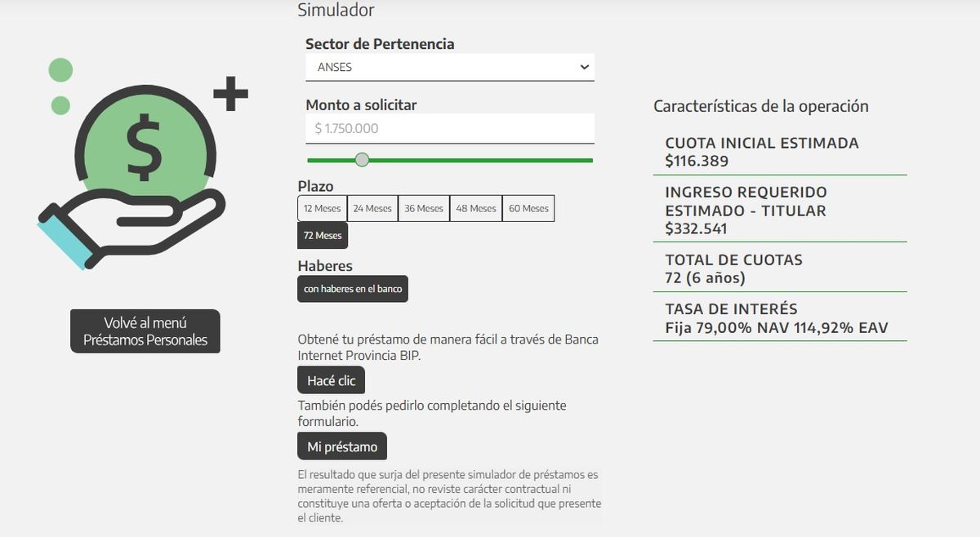Open the Sector de Pertenencia dropdown
The height and width of the screenshot is (537, 980).
[x=449, y=67]
